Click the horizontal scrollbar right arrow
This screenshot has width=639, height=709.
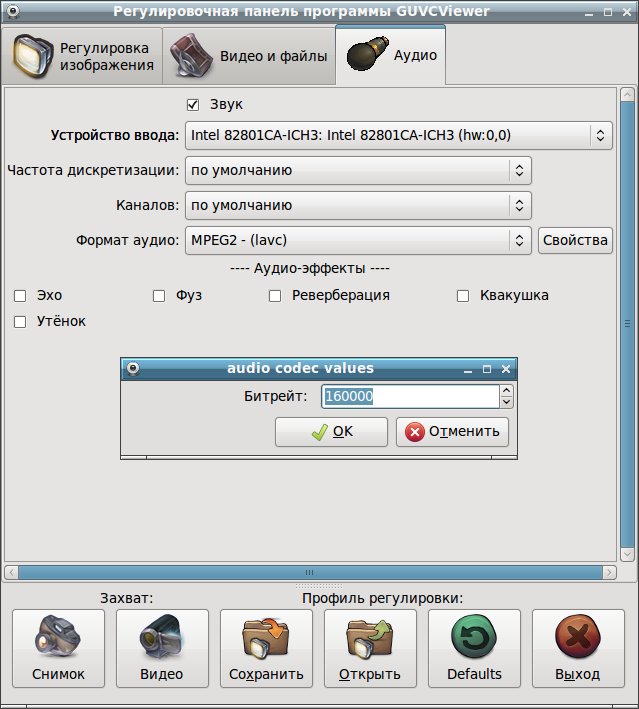610,572
